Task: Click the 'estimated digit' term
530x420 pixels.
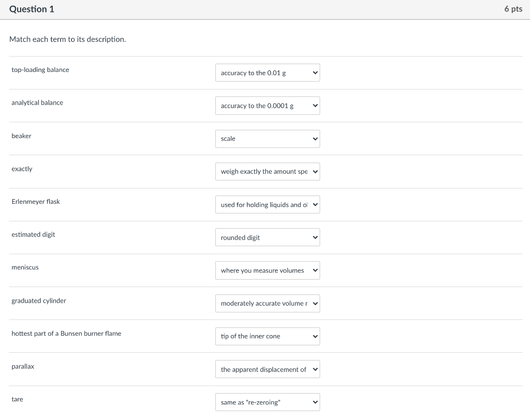Action: coord(33,234)
